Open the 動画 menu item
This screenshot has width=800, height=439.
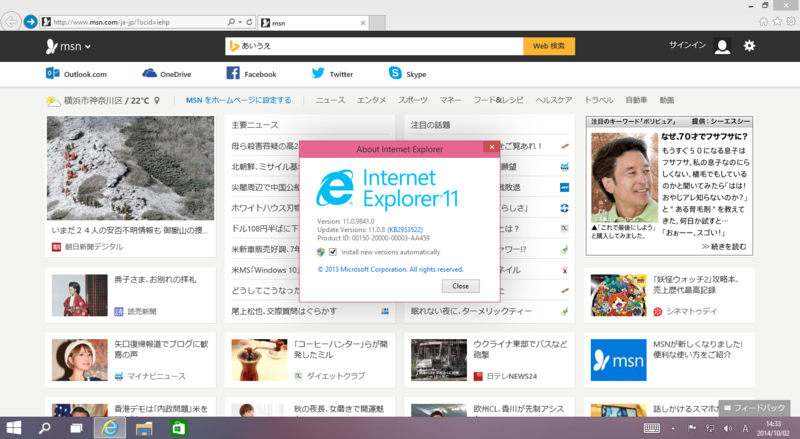coord(666,100)
